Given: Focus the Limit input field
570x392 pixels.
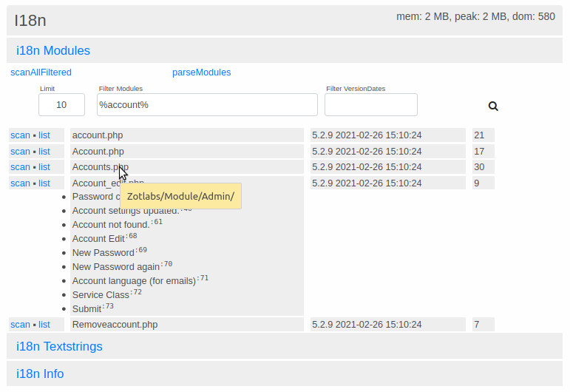Looking at the screenshot, I should click(x=61, y=105).
